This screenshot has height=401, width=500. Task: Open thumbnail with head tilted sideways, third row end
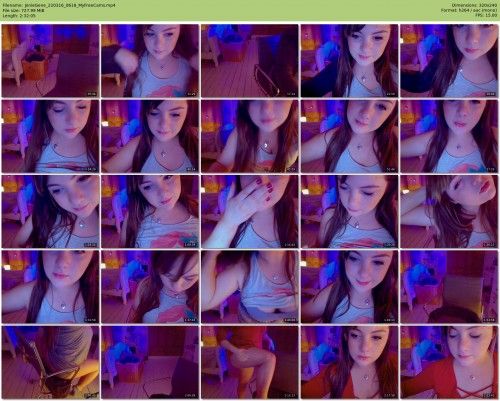(449, 211)
